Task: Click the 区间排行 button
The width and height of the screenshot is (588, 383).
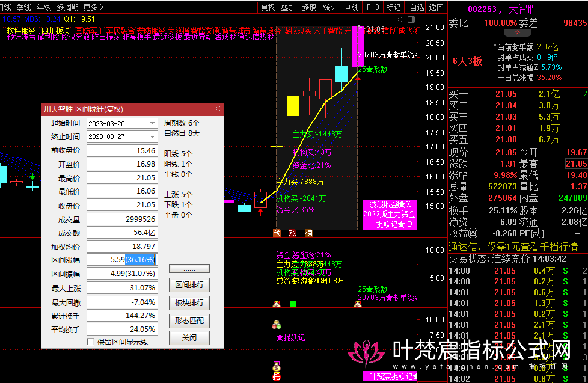Action: click(189, 285)
